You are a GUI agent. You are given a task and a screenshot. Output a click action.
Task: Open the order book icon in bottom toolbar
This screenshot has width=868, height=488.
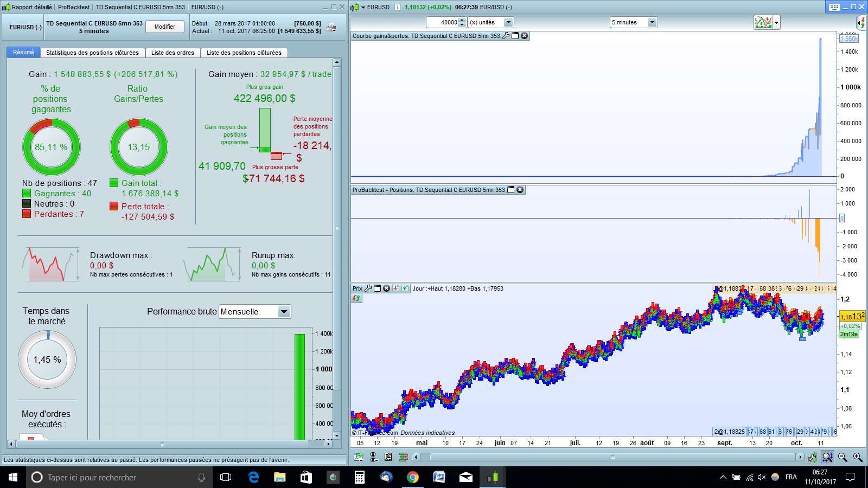(x=403, y=457)
